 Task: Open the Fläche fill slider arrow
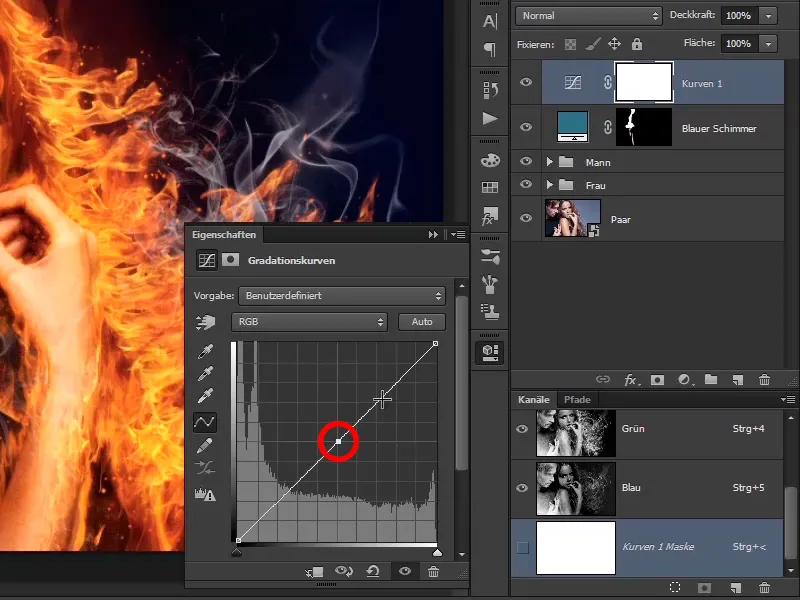pos(768,44)
